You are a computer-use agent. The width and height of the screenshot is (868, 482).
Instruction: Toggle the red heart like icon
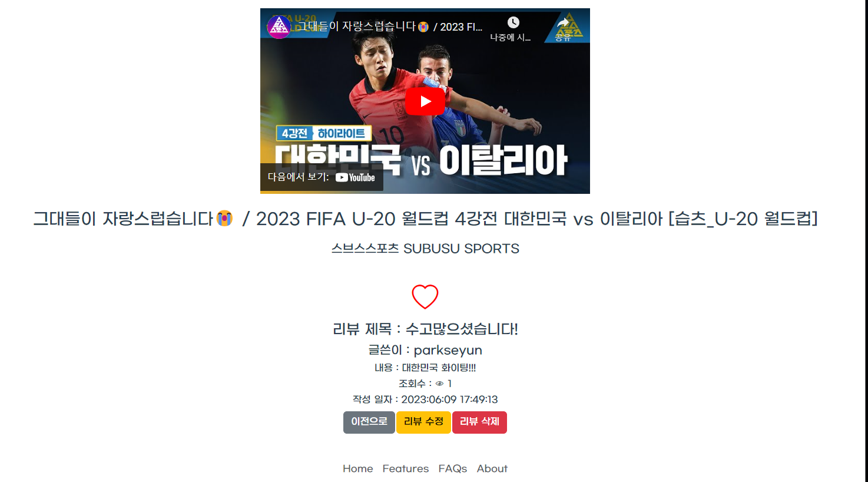coord(425,296)
